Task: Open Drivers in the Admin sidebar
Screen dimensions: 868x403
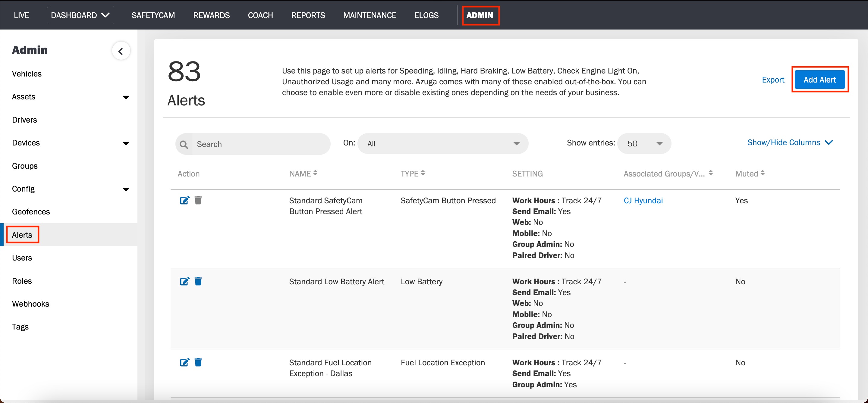Action: (x=24, y=120)
